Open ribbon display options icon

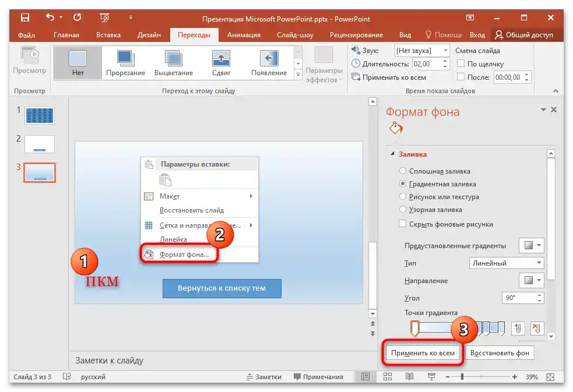pyautogui.click(x=470, y=17)
